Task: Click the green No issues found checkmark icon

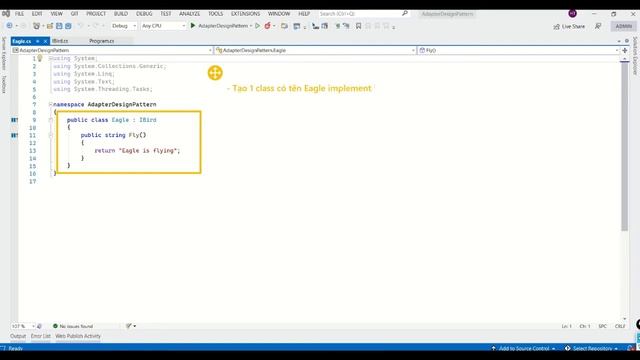Action: point(56,326)
